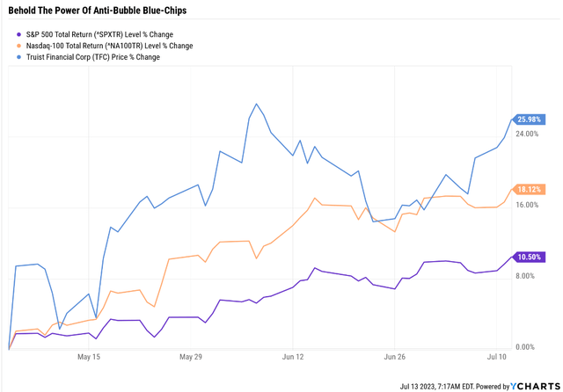Click the chart title Behold The Power

pos(98,11)
